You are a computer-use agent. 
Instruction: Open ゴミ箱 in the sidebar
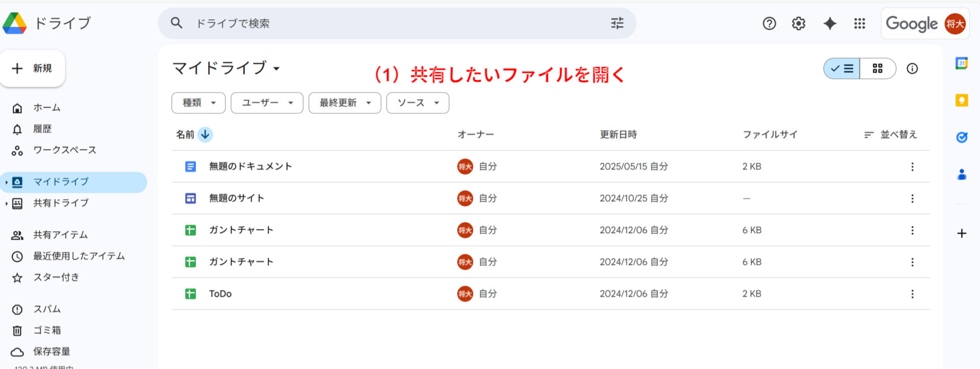[47, 331]
